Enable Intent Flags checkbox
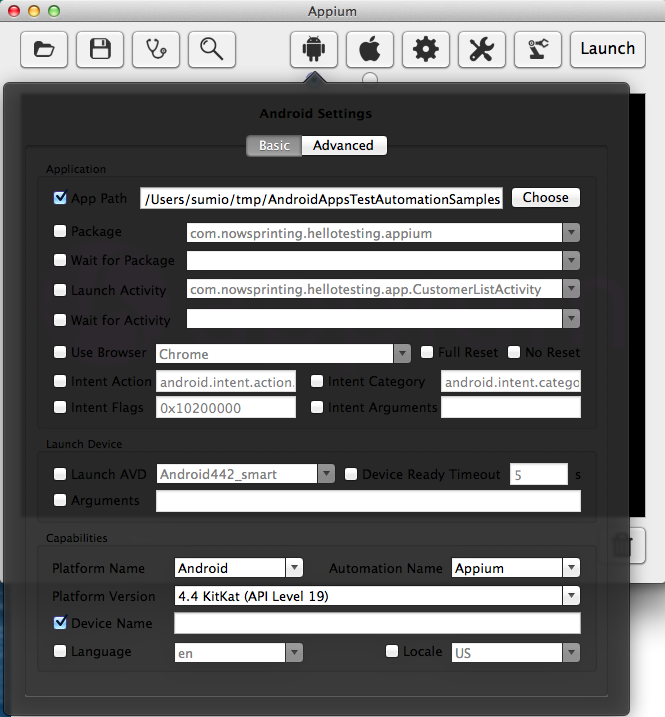This screenshot has height=717, width=665. (60, 407)
